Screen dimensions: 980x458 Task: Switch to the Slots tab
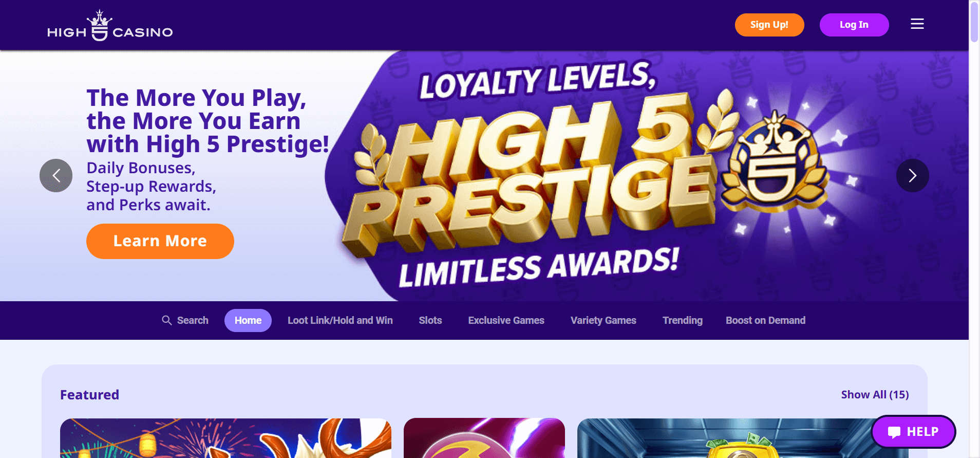click(430, 320)
